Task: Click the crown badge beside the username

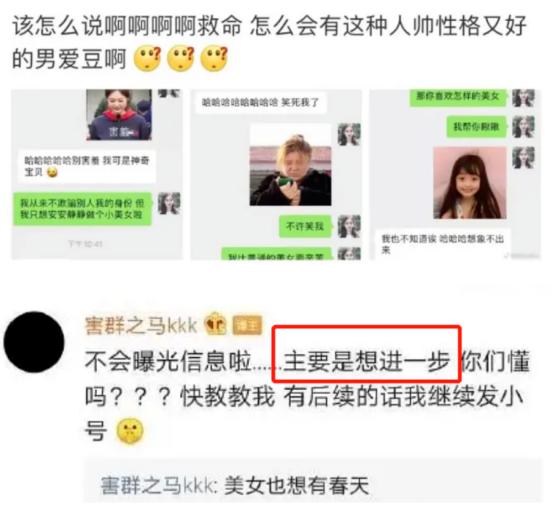Action: point(215,324)
